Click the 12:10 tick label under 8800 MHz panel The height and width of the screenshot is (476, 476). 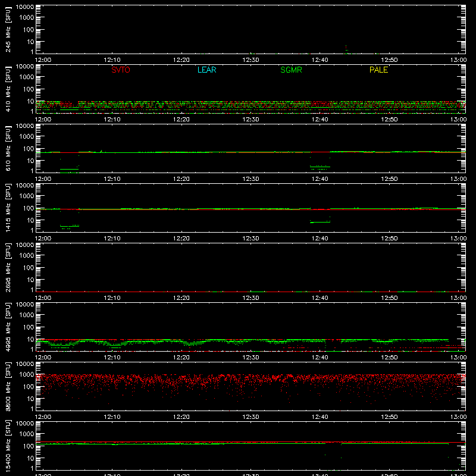[x=112, y=417]
